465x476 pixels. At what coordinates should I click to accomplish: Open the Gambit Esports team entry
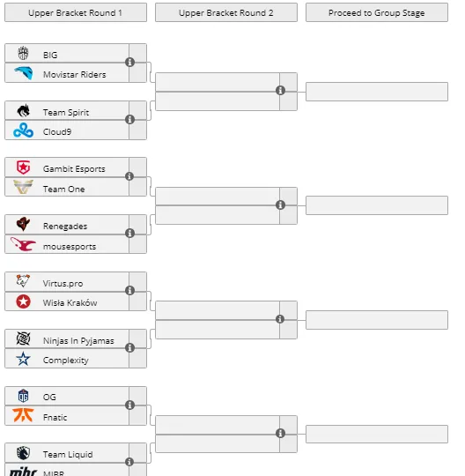click(x=67, y=167)
